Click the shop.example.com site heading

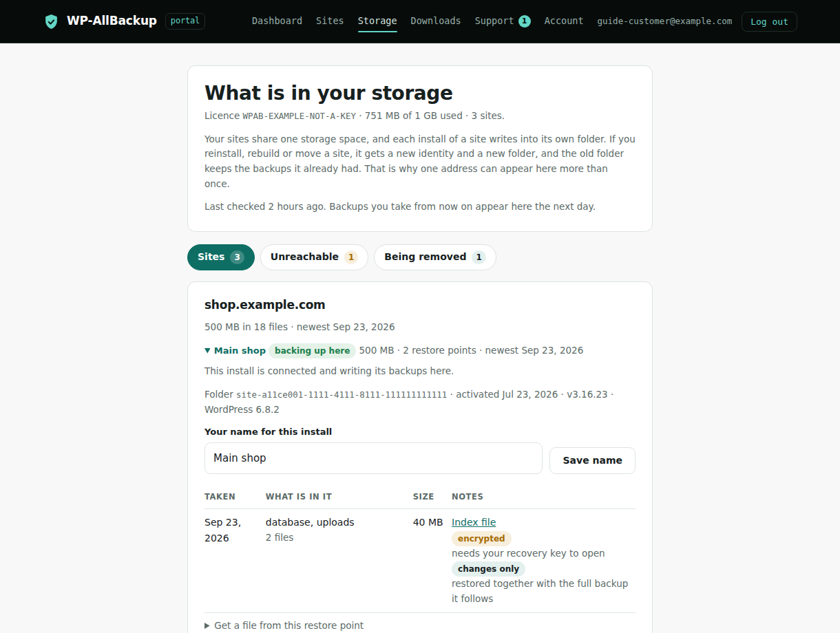coord(264,305)
